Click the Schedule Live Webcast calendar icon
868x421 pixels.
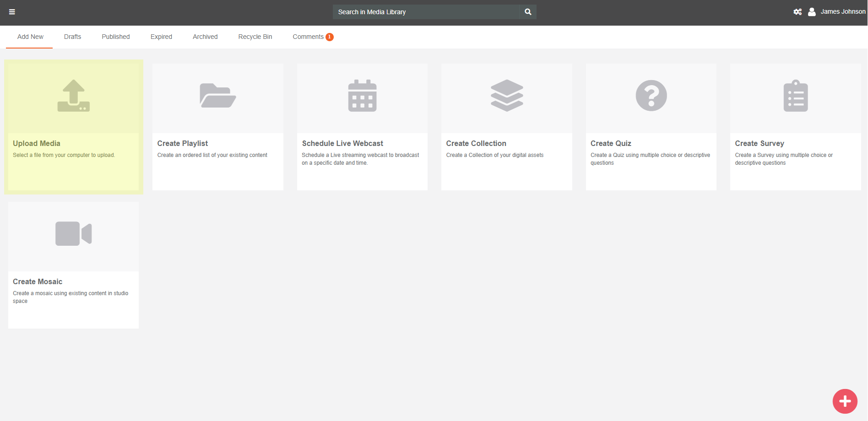tap(362, 96)
